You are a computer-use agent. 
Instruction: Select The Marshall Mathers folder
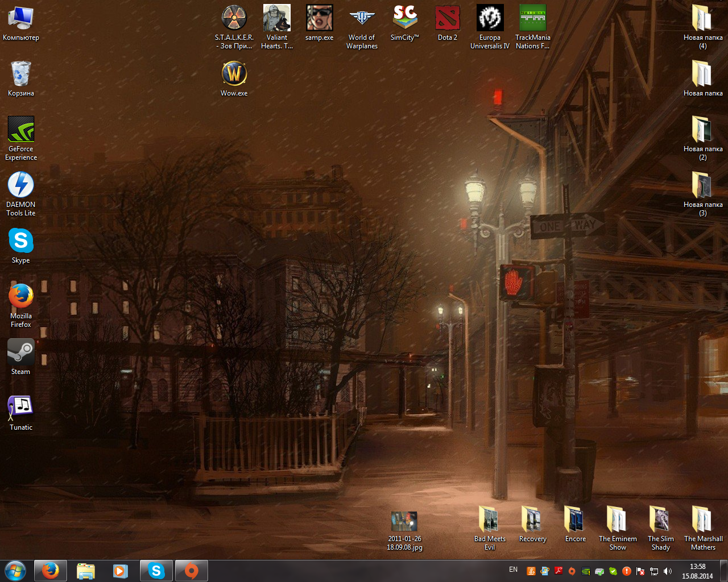pos(704,529)
